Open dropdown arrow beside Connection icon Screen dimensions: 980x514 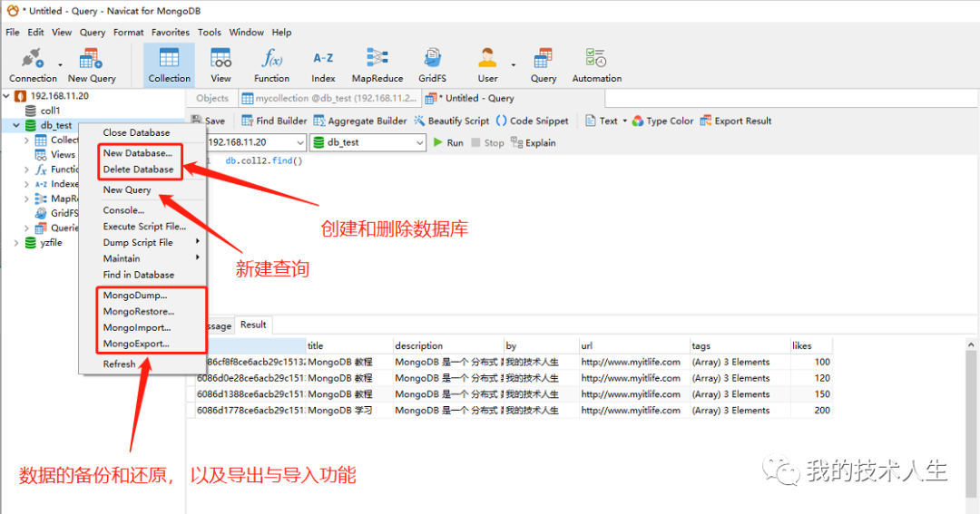60,64
